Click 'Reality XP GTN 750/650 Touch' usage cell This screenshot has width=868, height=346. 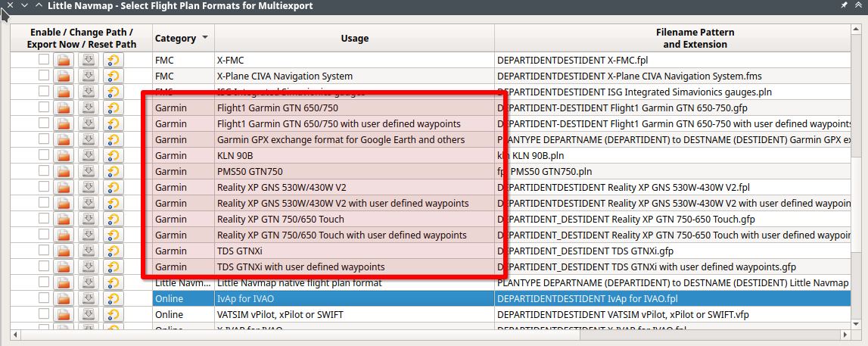(x=354, y=220)
